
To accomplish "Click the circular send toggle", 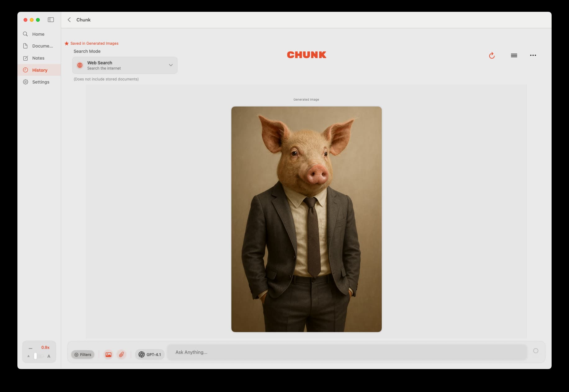I will pos(535,351).
